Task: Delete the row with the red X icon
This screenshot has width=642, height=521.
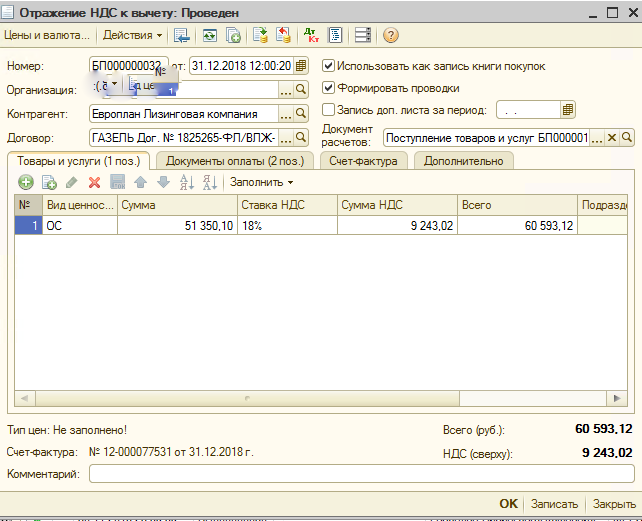Action: click(x=94, y=182)
